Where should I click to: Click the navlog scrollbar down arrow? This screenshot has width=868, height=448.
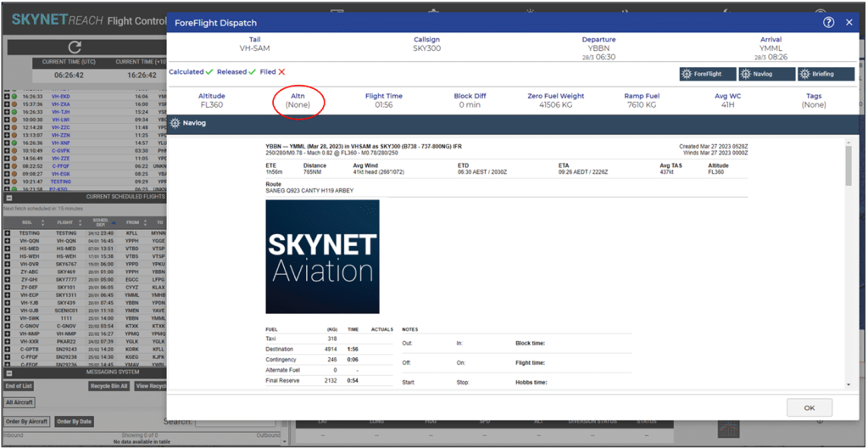coord(849,384)
